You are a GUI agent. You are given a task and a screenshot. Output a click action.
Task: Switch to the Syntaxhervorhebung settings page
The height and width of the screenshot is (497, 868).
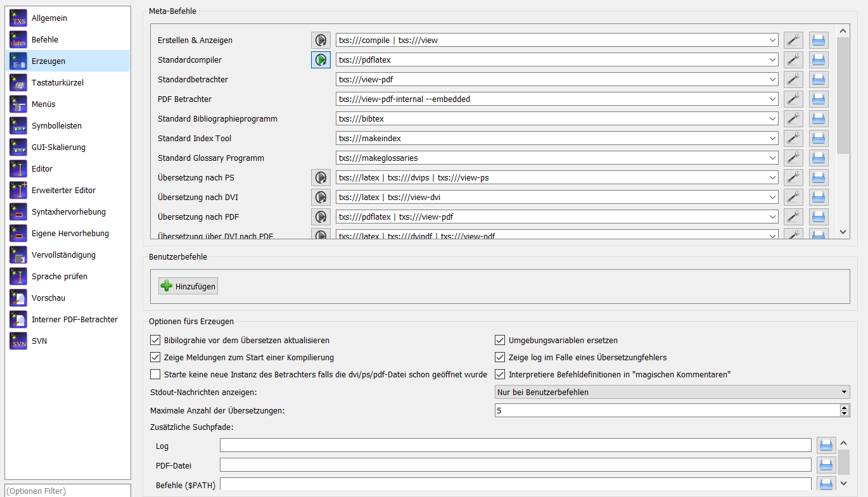click(68, 212)
